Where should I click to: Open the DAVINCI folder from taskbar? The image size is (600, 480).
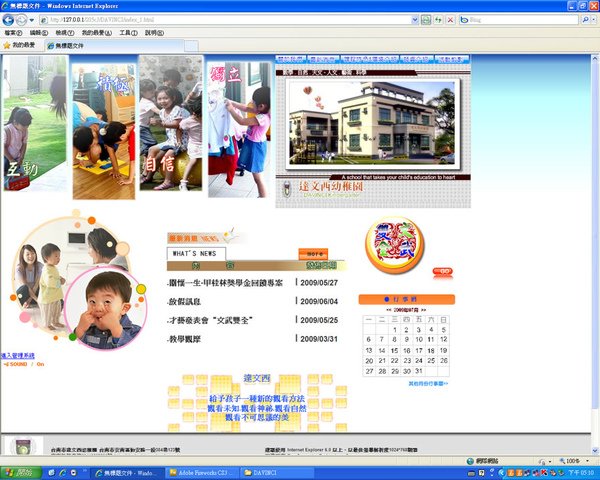coord(279,473)
